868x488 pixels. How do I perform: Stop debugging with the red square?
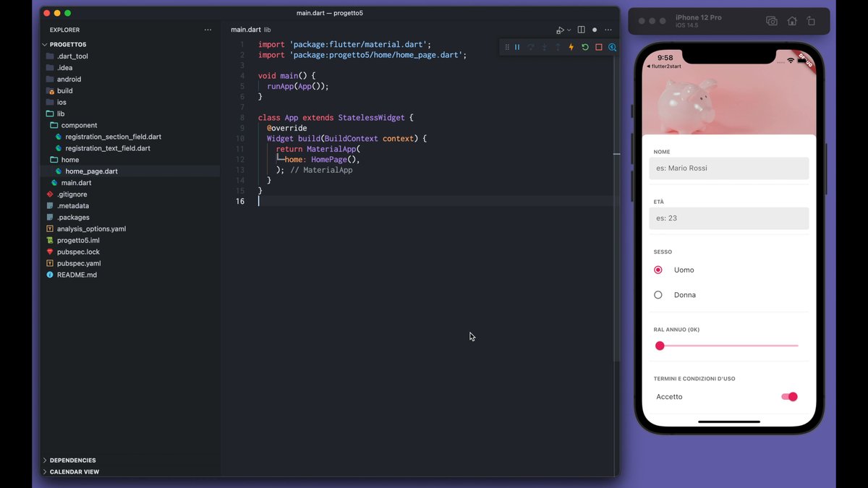click(598, 47)
